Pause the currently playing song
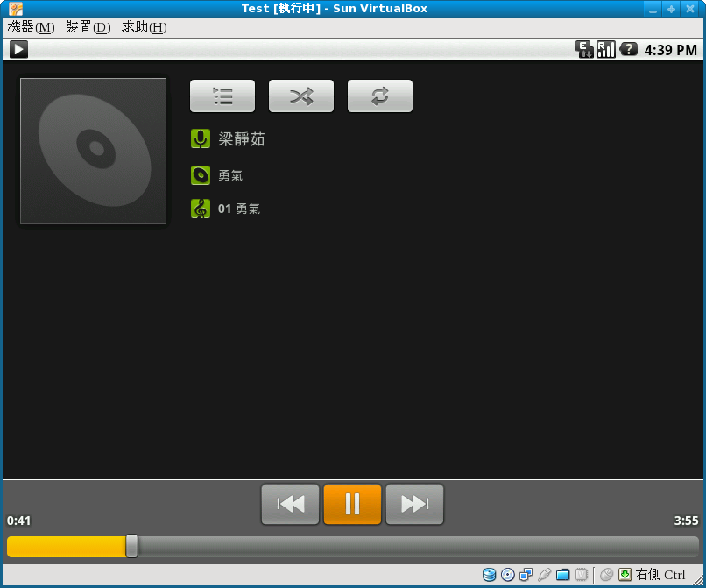This screenshot has width=706, height=588. click(352, 504)
